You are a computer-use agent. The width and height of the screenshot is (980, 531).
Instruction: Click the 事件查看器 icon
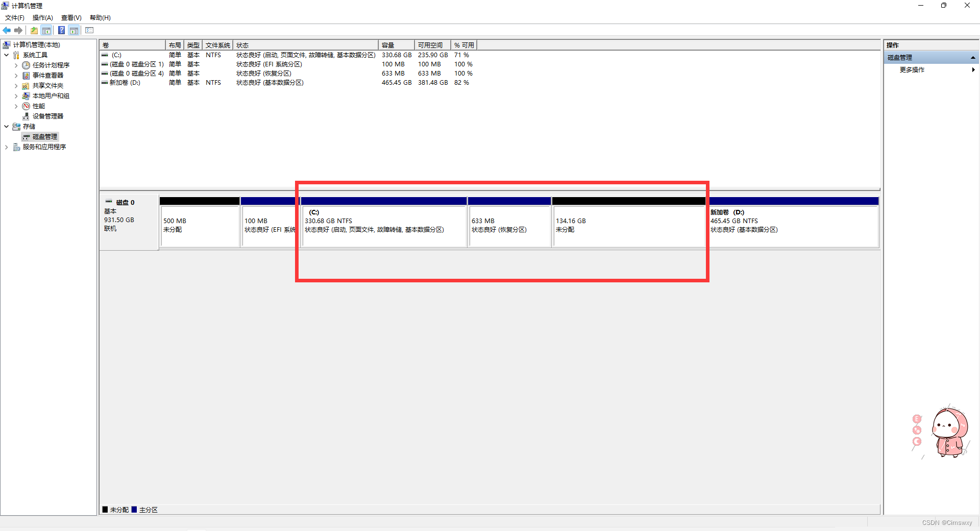[26, 76]
